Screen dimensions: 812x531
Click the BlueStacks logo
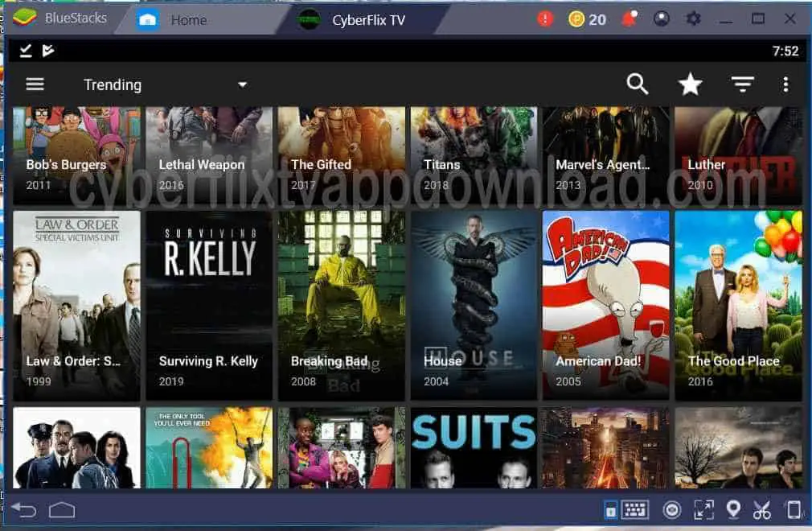pos(25,19)
